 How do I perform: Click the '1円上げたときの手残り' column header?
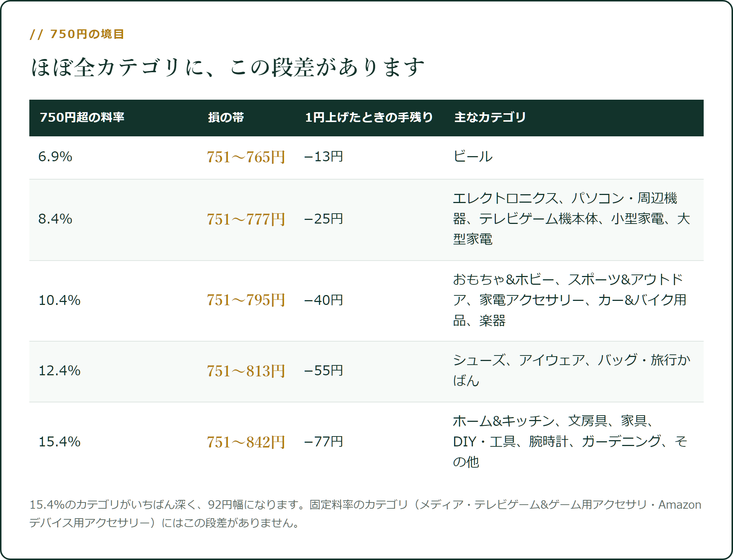click(x=369, y=117)
